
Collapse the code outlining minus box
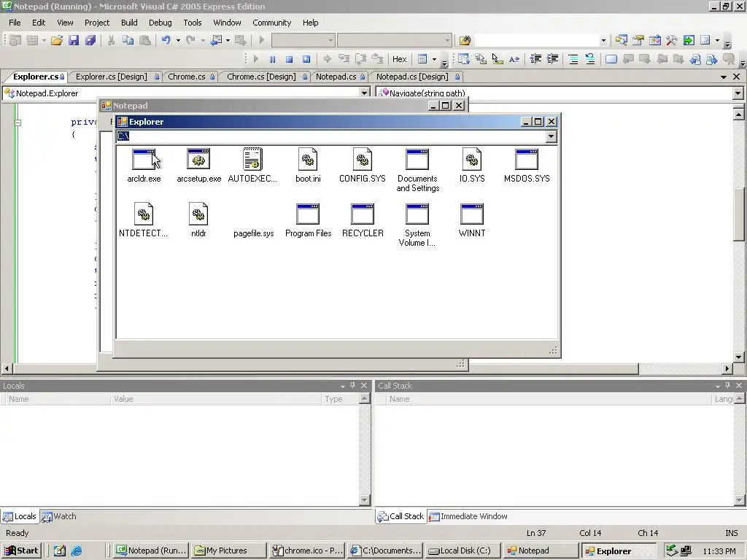coord(18,122)
